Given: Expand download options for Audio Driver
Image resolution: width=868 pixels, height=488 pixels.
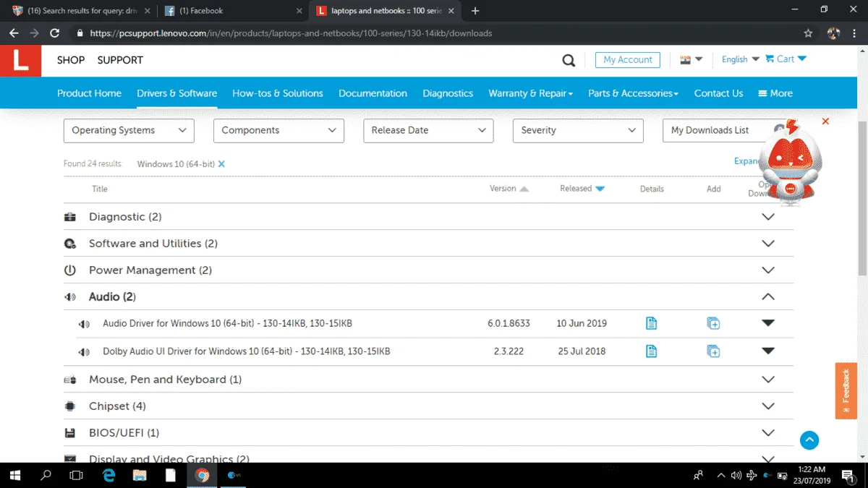Looking at the screenshot, I should (x=768, y=323).
